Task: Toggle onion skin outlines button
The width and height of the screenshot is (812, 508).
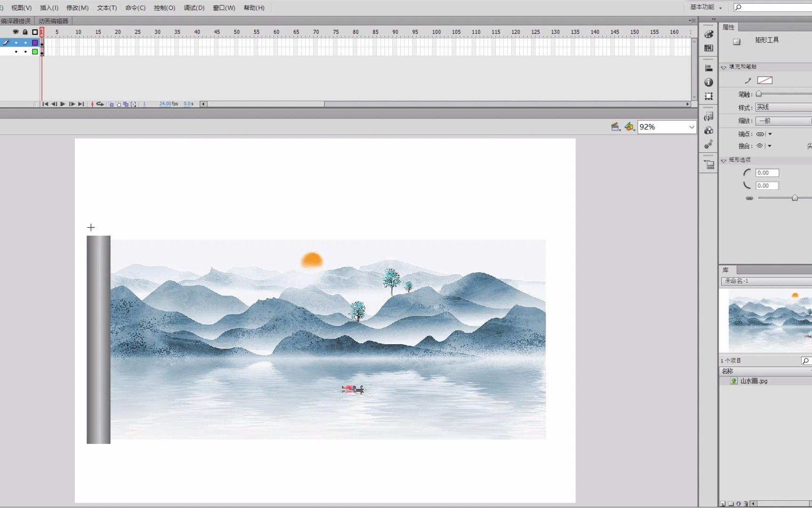Action: pyautogui.click(x=119, y=104)
